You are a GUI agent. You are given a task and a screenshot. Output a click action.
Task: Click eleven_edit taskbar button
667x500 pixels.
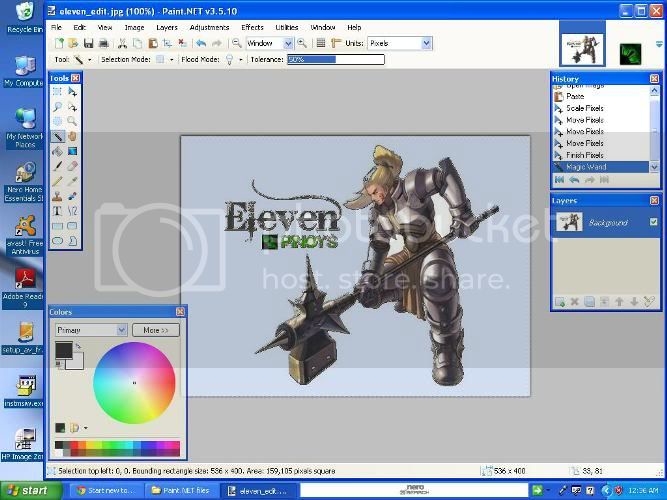(x=259, y=490)
